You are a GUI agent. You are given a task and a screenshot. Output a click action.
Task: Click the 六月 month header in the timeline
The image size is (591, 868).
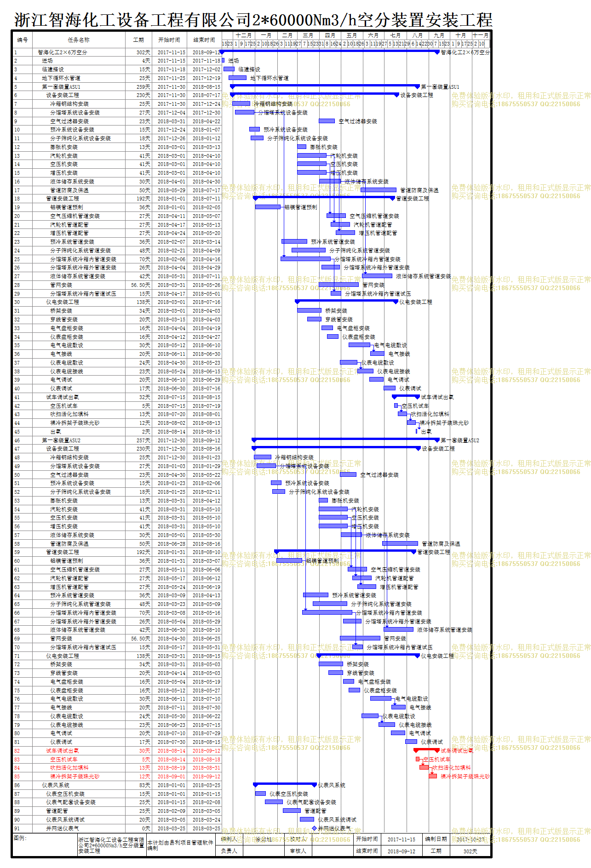(x=373, y=35)
